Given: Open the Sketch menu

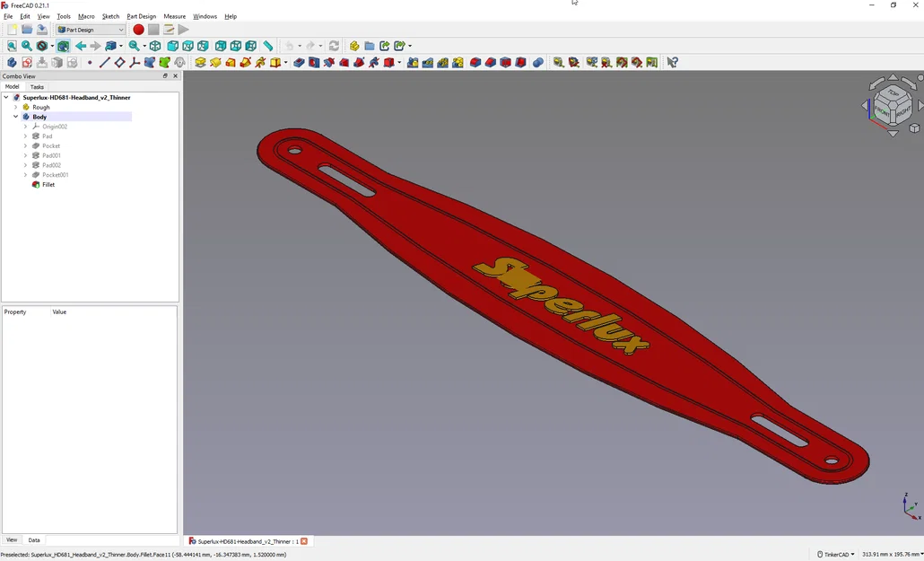Looking at the screenshot, I should 110,16.
